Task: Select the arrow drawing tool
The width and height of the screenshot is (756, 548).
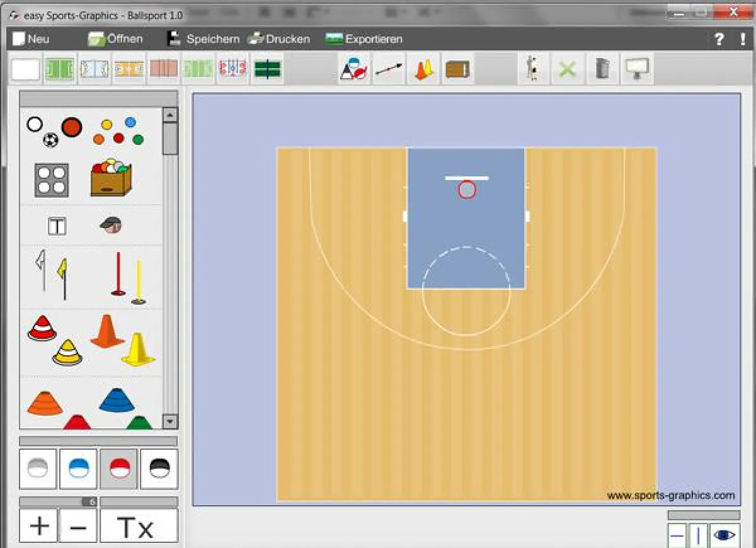Action: [x=388, y=69]
